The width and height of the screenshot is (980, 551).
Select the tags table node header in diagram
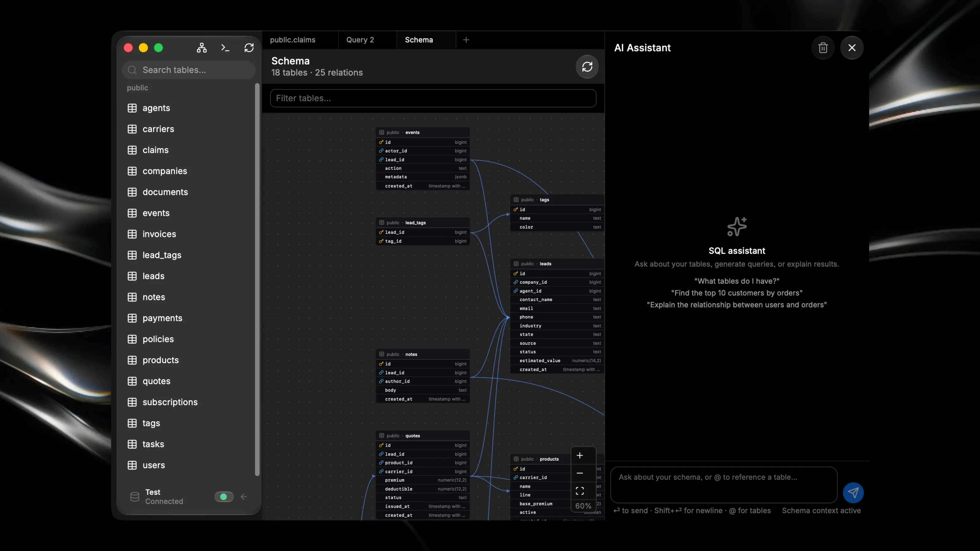click(557, 200)
